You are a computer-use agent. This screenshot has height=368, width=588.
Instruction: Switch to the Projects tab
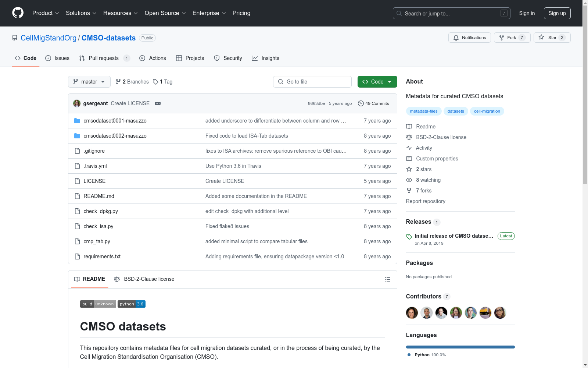[190, 58]
